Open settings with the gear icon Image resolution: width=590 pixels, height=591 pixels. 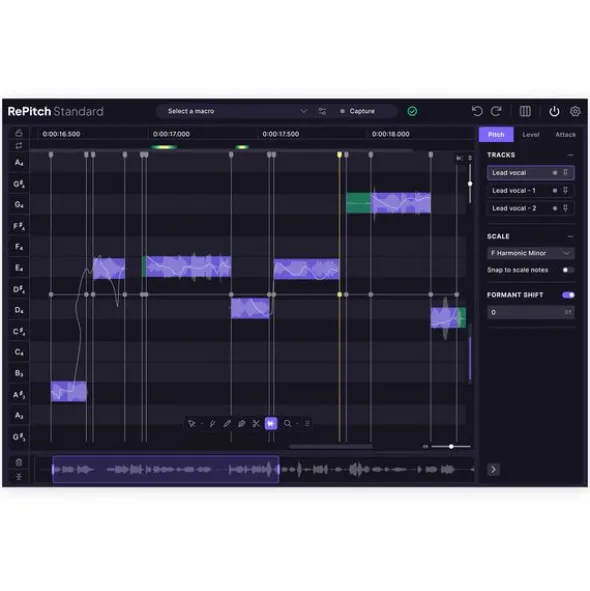pyautogui.click(x=575, y=111)
